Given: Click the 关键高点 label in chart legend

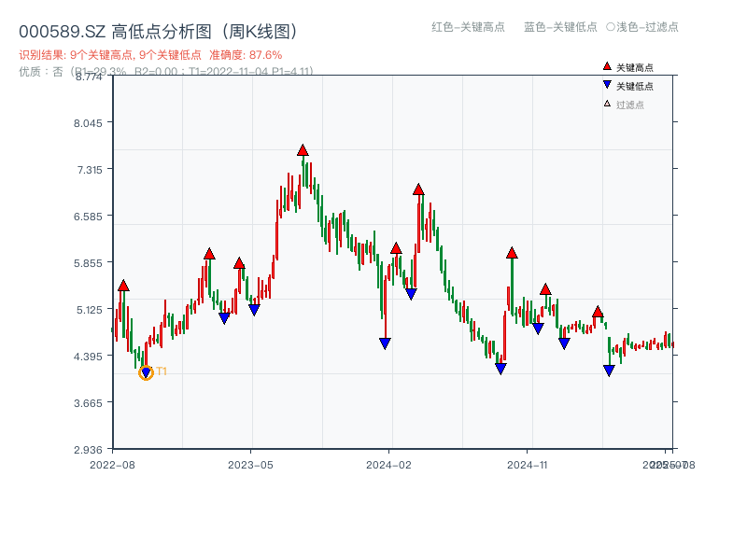Looking at the screenshot, I should (635, 67).
